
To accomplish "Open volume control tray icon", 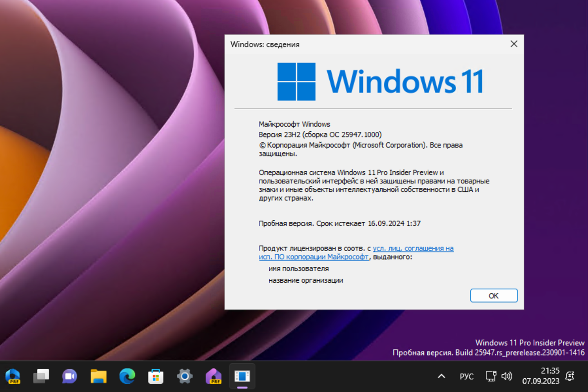I will (507, 376).
